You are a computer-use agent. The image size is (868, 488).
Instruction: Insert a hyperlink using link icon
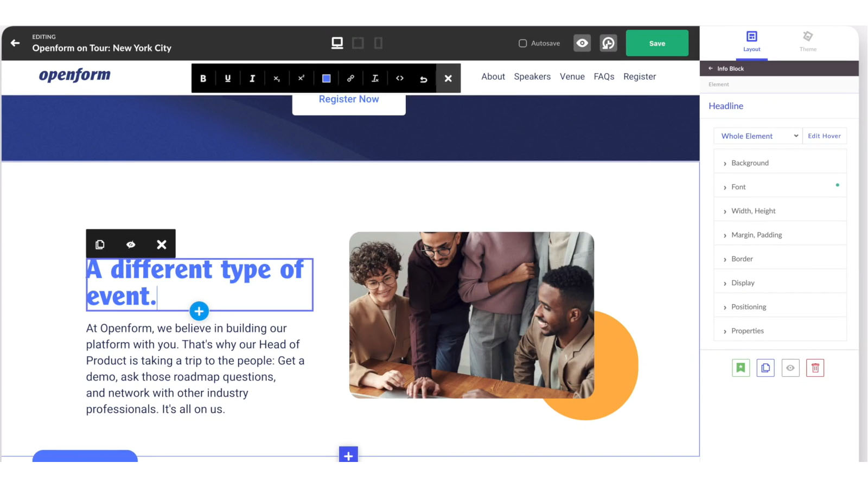click(350, 78)
